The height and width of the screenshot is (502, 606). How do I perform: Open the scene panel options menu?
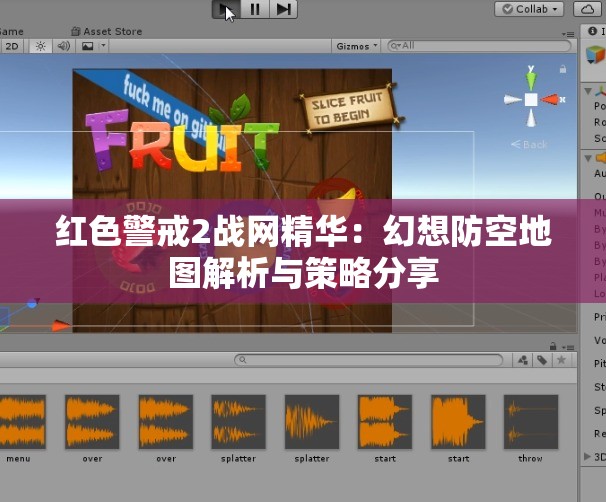[568, 34]
